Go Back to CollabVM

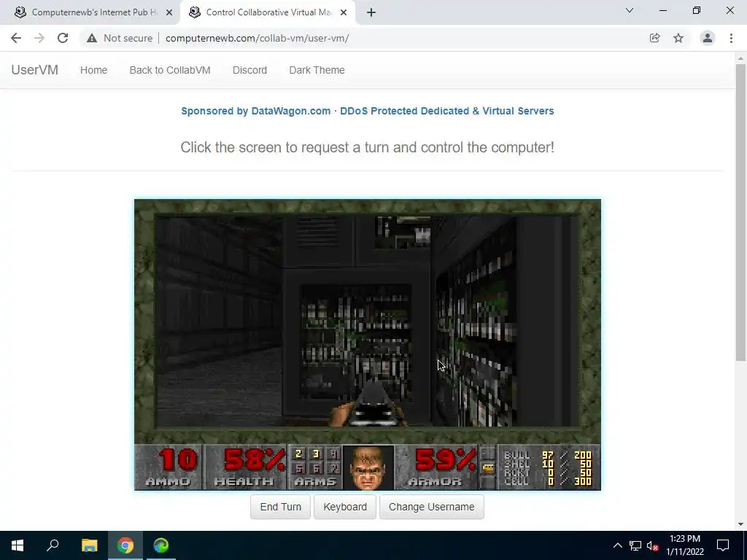click(x=170, y=70)
